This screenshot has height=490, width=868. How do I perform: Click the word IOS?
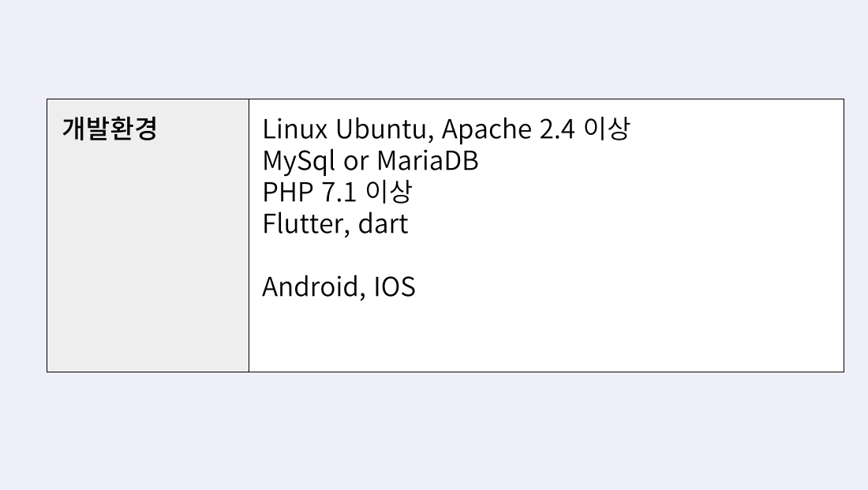click(x=395, y=286)
